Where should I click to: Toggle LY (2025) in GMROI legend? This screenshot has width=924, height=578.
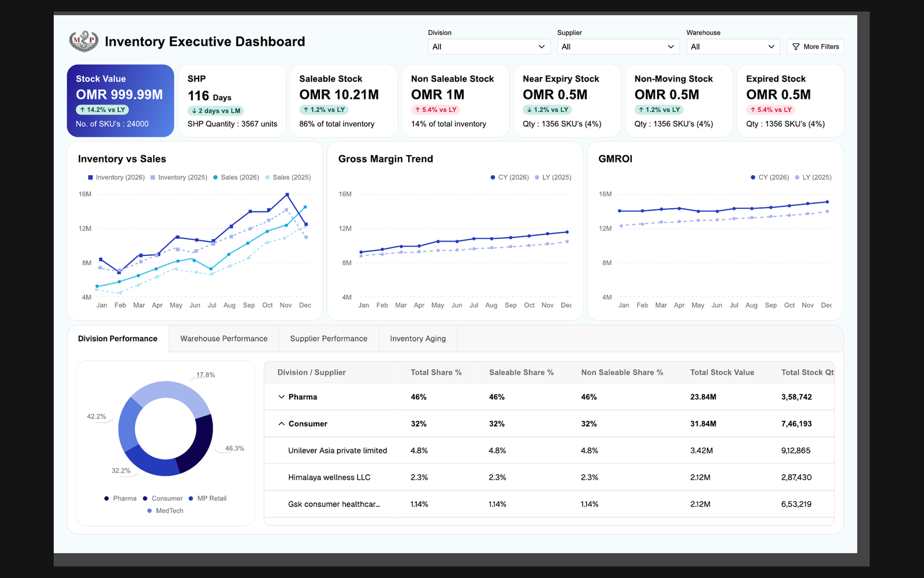(x=813, y=177)
